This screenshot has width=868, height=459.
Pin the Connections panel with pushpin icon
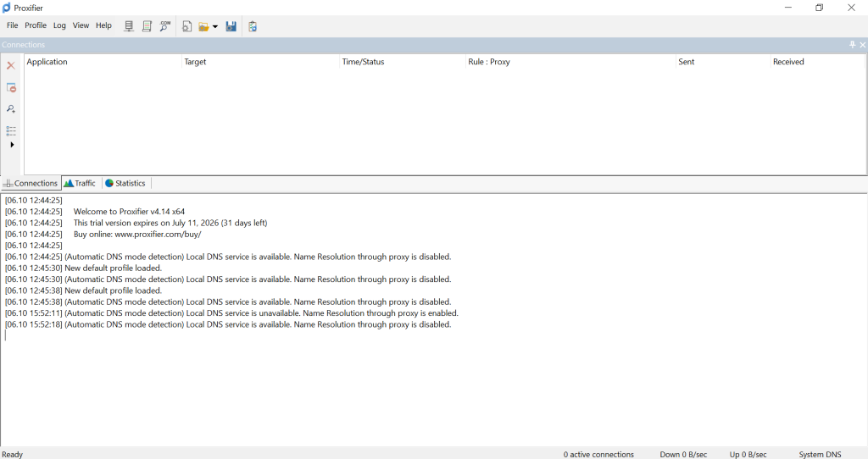click(x=853, y=45)
